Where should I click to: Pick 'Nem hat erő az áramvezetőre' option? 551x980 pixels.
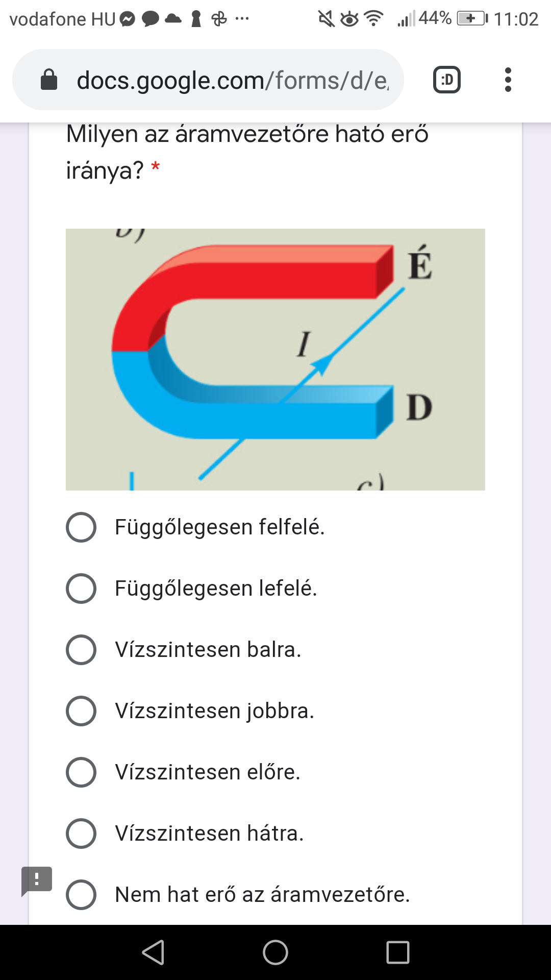click(81, 895)
